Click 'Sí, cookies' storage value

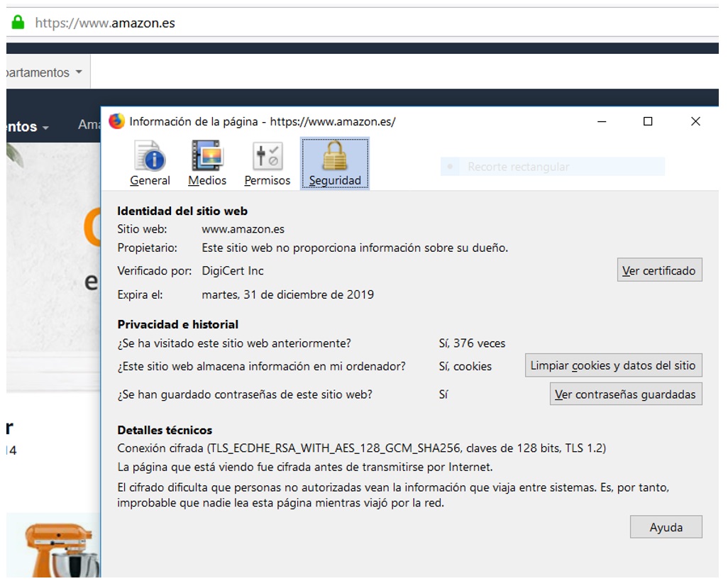[x=465, y=366]
